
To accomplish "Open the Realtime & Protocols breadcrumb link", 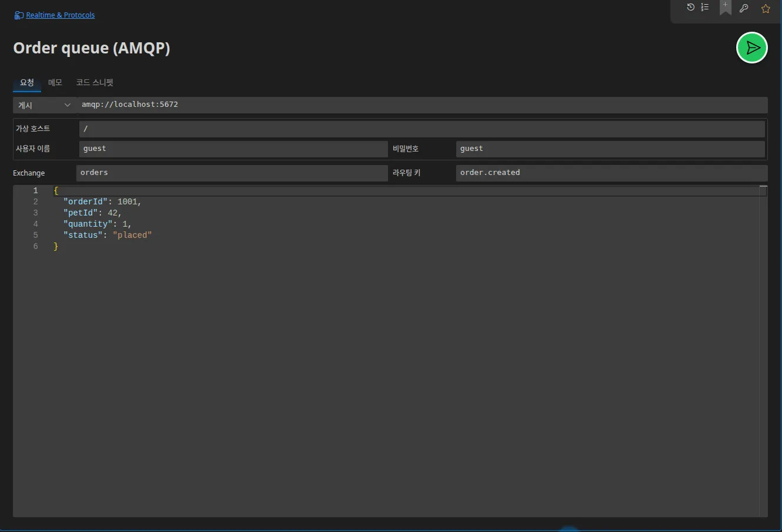I will [60, 15].
